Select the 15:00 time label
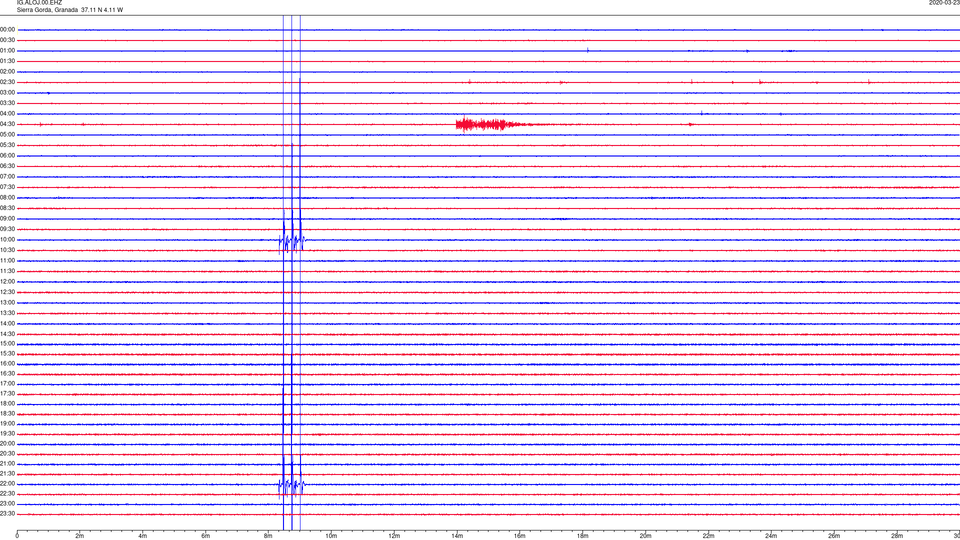Image resolution: width=960 pixels, height=540 pixels. 7,343
